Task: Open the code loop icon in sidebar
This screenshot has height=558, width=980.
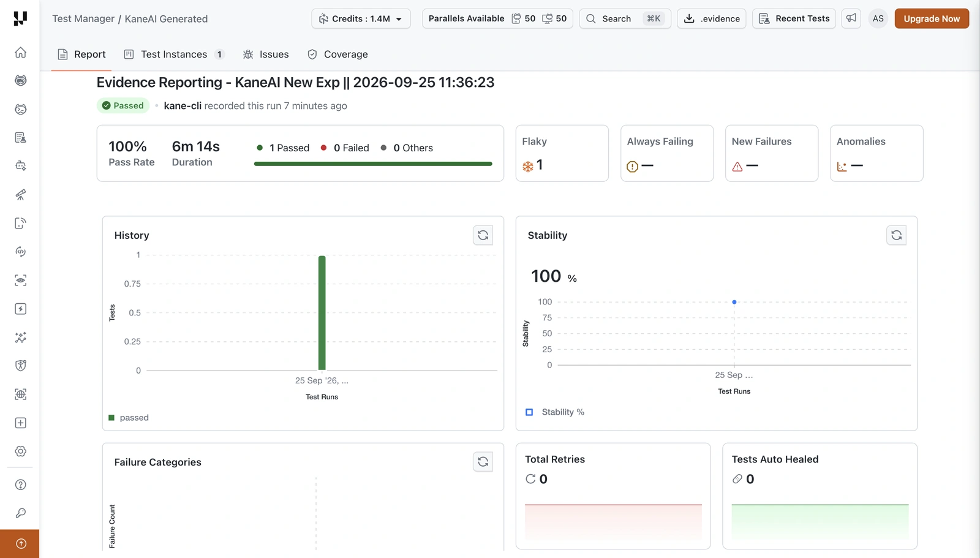Action: [x=20, y=252]
